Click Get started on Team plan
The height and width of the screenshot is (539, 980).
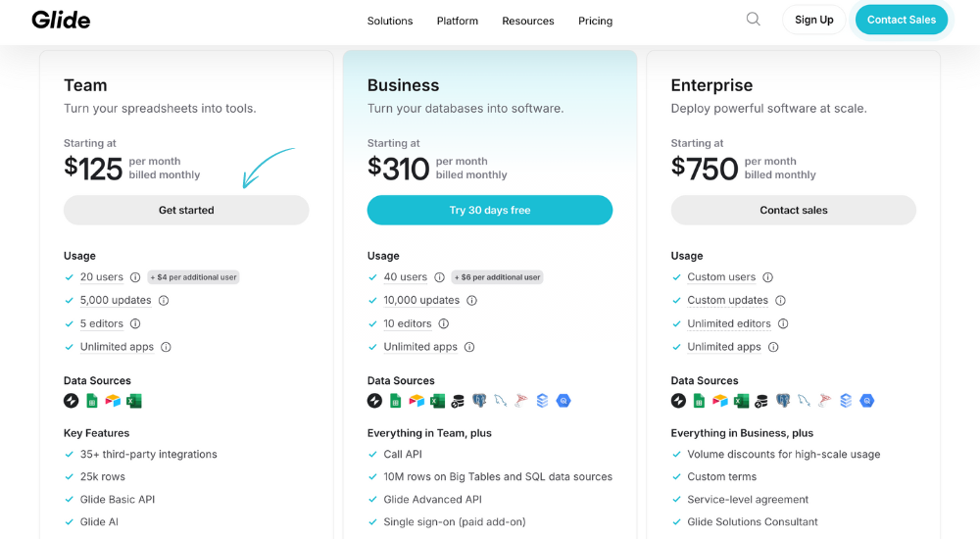(186, 210)
